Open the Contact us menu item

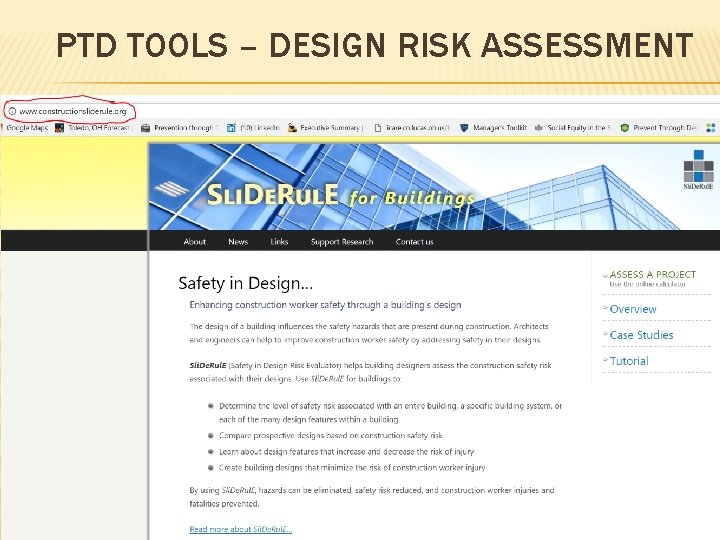click(x=415, y=242)
